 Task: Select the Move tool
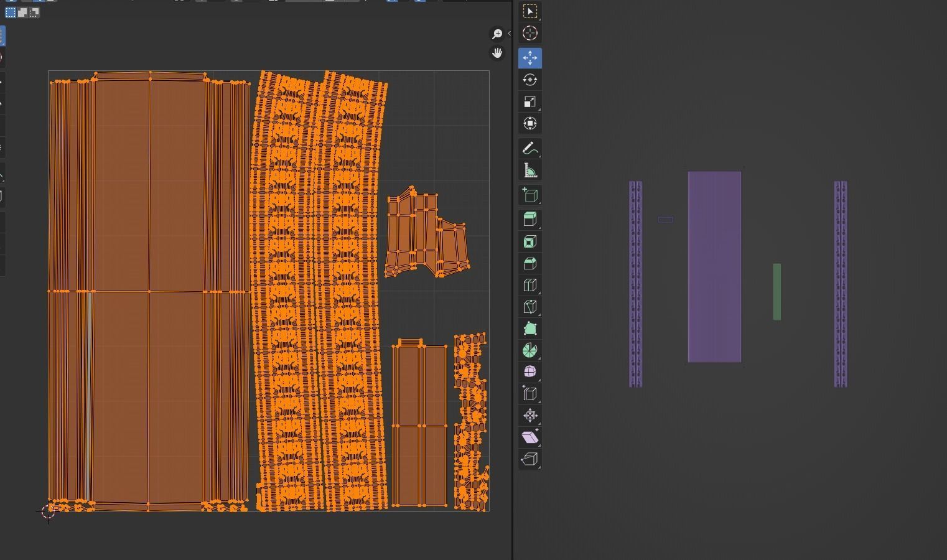529,58
